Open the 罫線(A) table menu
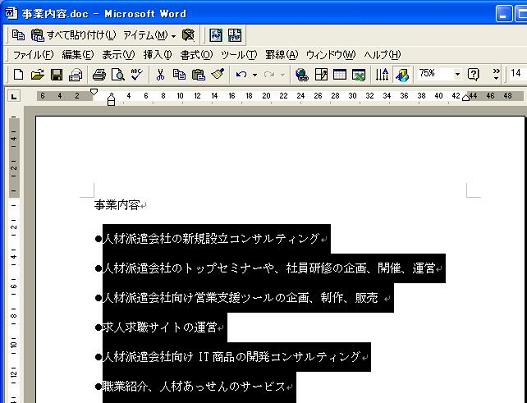The image size is (527, 403). 282,55
